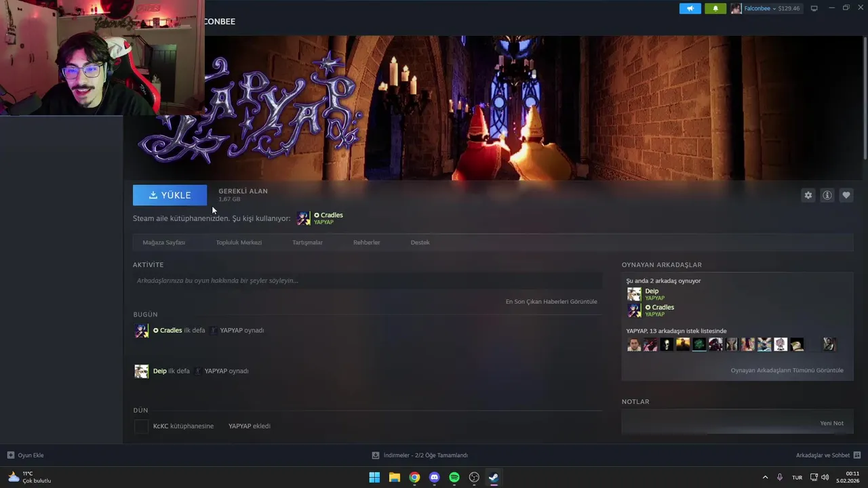Viewport: 868px width, 488px height.
Task: Open OBS Studio from taskbar
Action: click(x=474, y=477)
